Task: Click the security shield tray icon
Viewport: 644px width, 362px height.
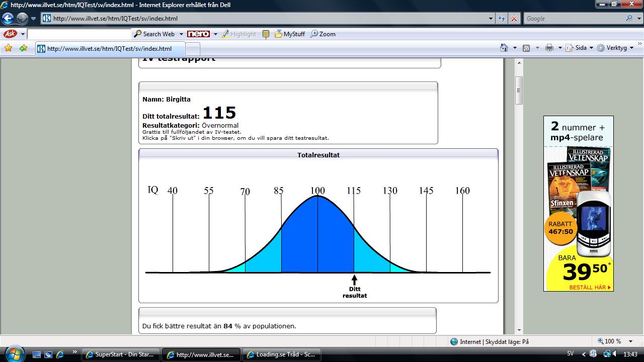Action: point(593,354)
